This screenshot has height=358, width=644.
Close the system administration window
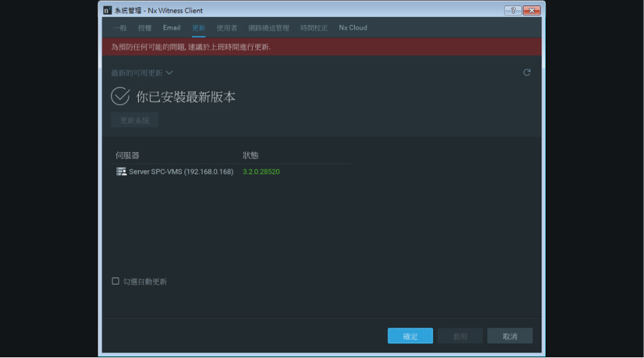pyautogui.click(x=532, y=10)
